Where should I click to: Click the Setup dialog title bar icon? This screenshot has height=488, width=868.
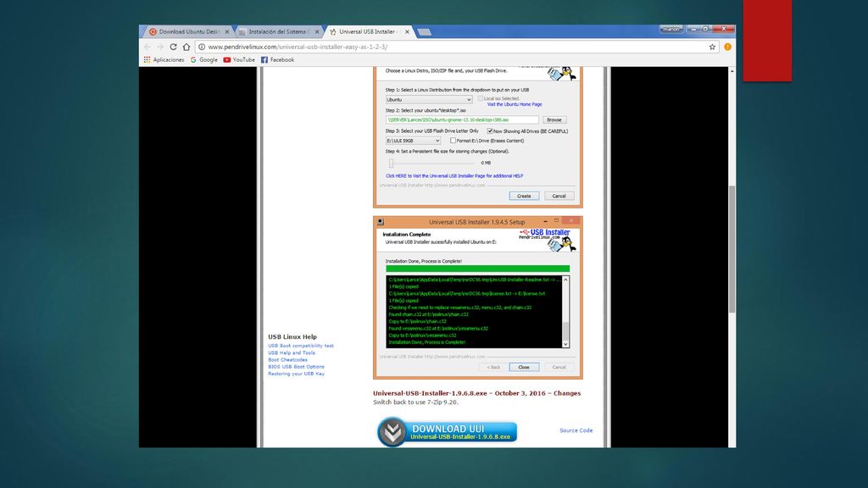pos(381,222)
